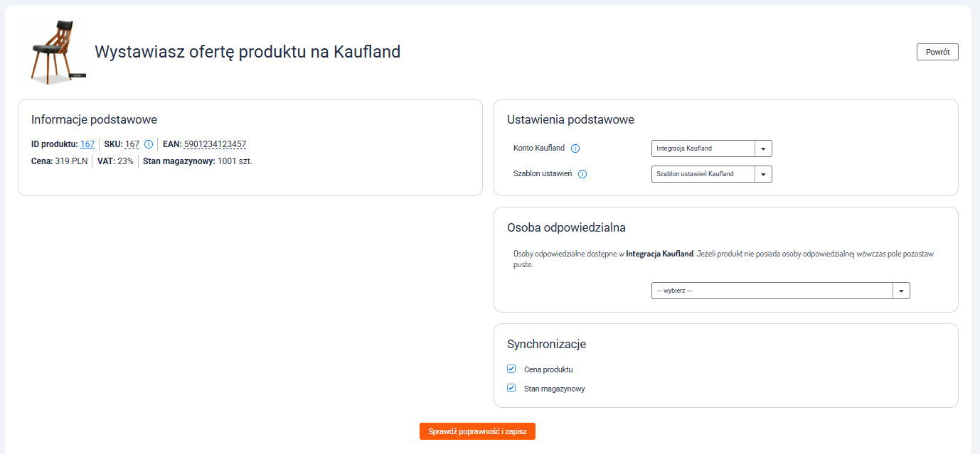Image resolution: width=980 pixels, height=454 pixels.
Task: Click the info icon next to SKU
Action: (x=149, y=144)
